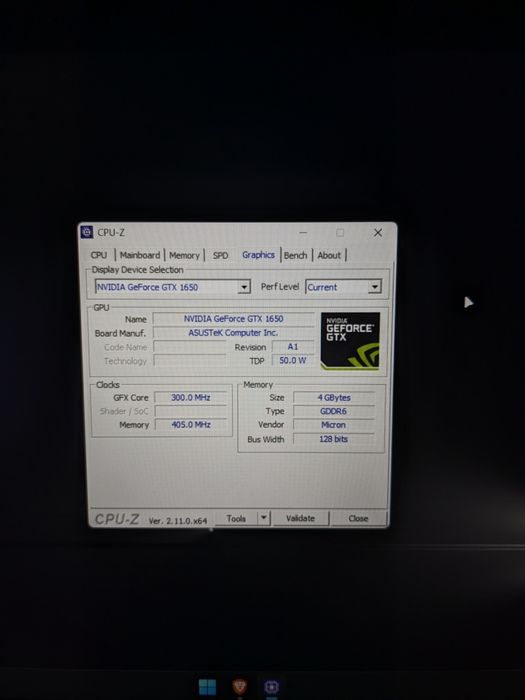Click the empty Technology field
The width and height of the screenshot is (525, 700).
click(190, 361)
